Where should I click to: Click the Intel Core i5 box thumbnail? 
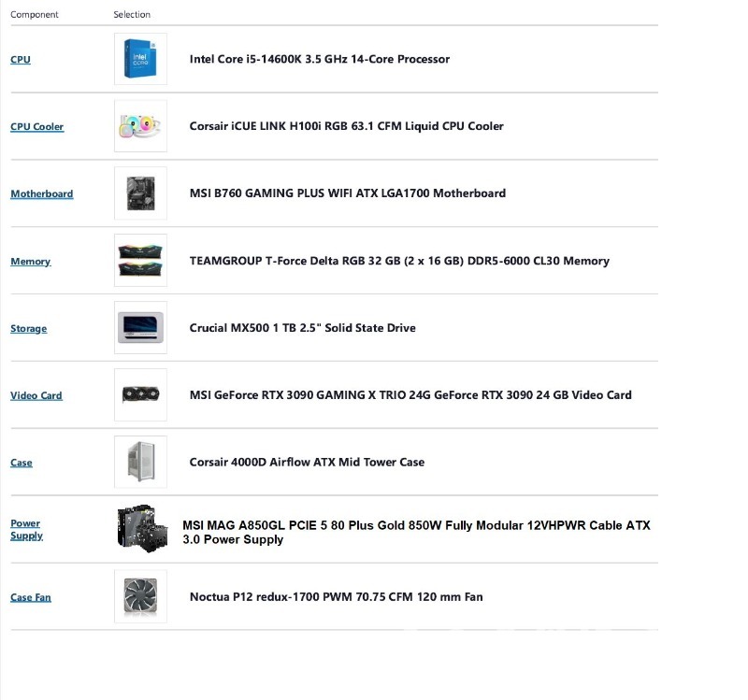point(140,59)
